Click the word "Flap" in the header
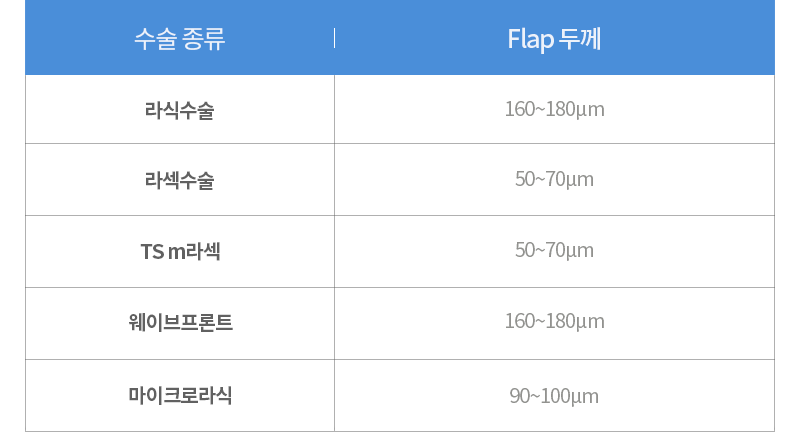The width and height of the screenshot is (800, 432). pos(530,39)
